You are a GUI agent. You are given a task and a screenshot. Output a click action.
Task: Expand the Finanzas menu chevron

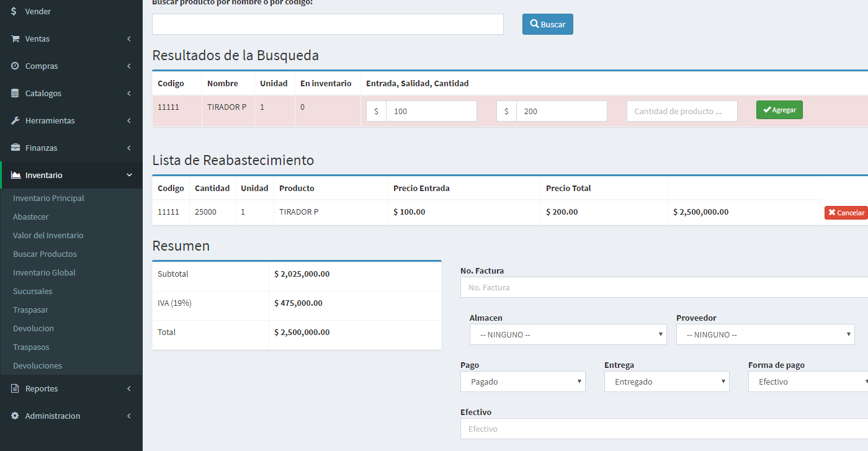(129, 148)
